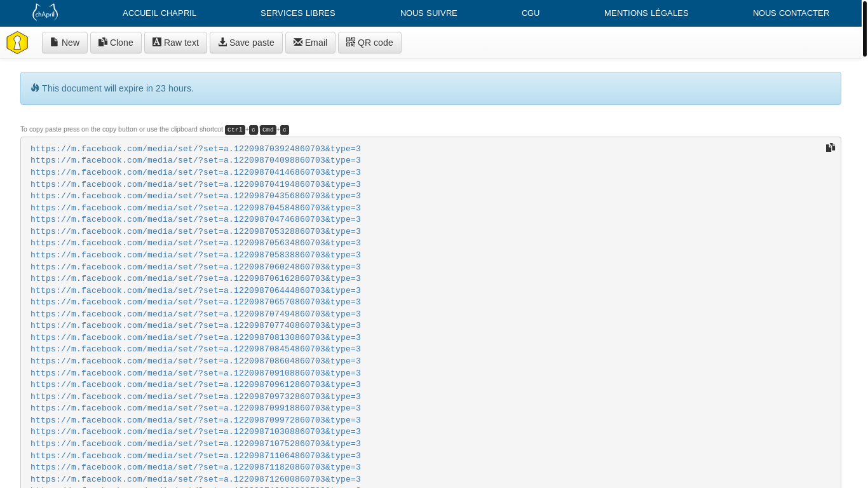Open Mentions Légales in the navbar
This screenshot has height=488, width=868.
pos(646,13)
